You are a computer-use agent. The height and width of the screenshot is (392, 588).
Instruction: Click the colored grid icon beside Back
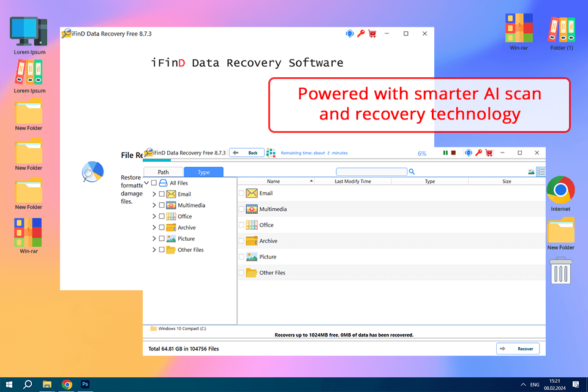point(271,153)
